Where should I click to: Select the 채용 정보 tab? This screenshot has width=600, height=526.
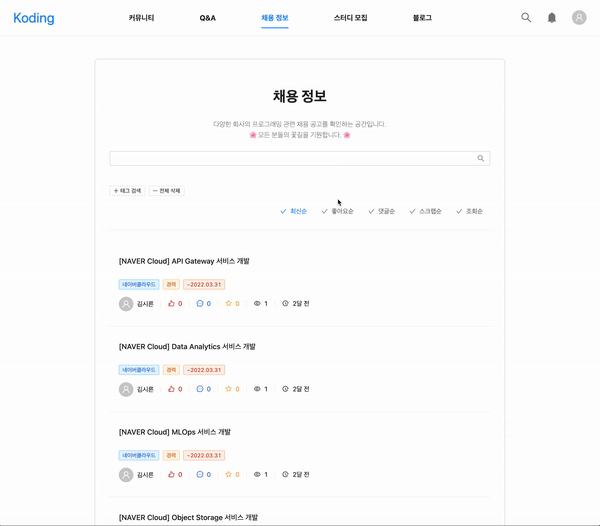click(x=275, y=18)
